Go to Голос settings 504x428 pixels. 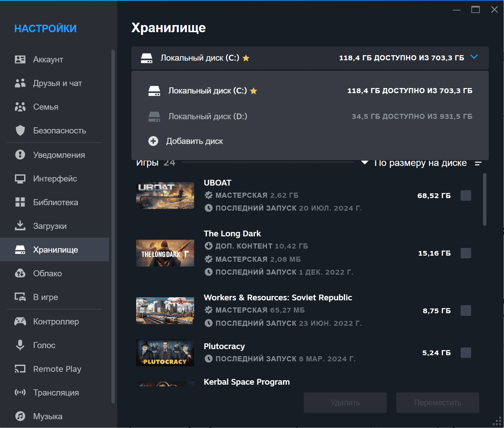click(x=55, y=345)
